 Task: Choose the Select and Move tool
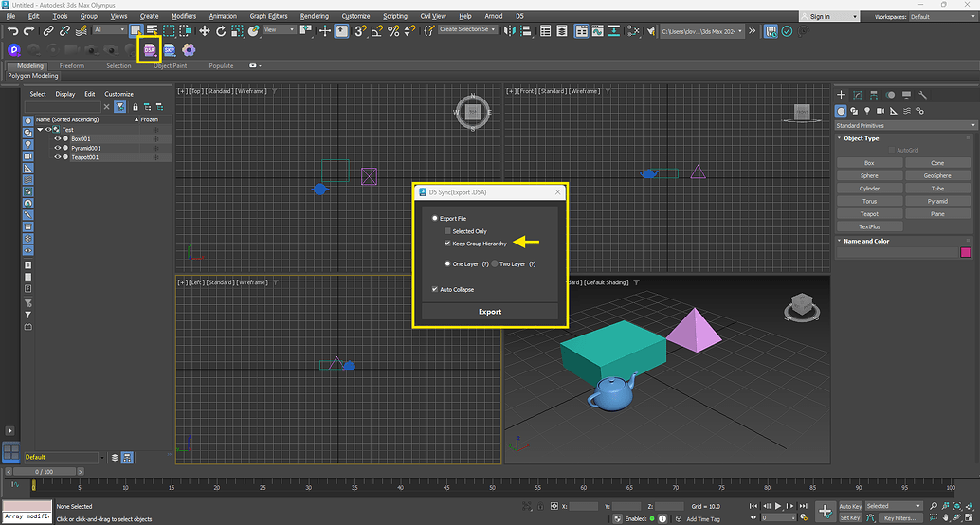point(205,30)
